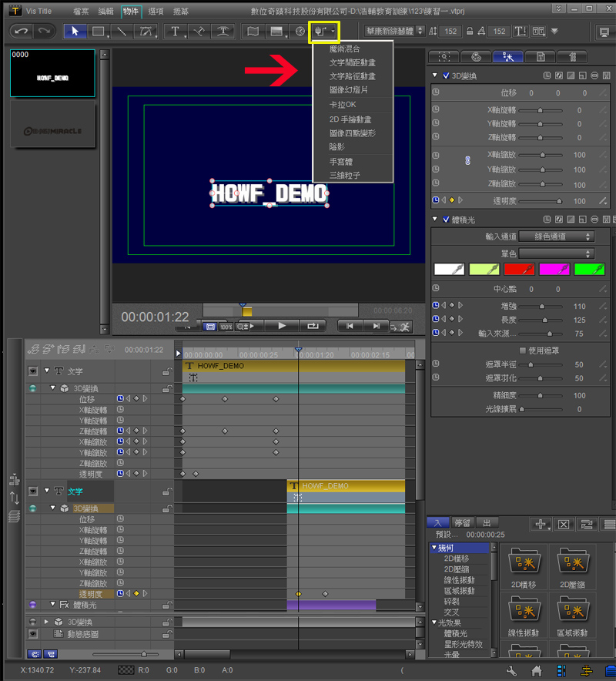Toggle loop playback button
This screenshot has width=616, height=681.
(x=313, y=326)
